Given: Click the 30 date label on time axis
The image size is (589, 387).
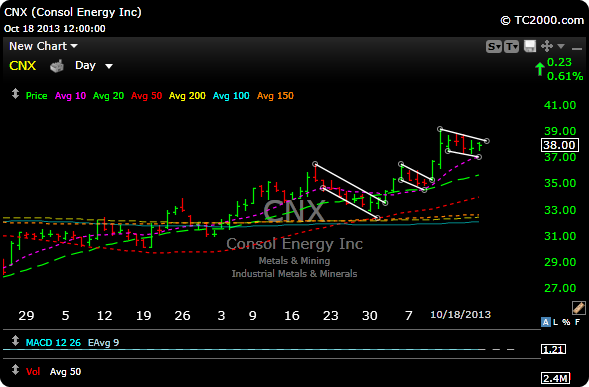Looking at the screenshot, I should click(370, 316).
